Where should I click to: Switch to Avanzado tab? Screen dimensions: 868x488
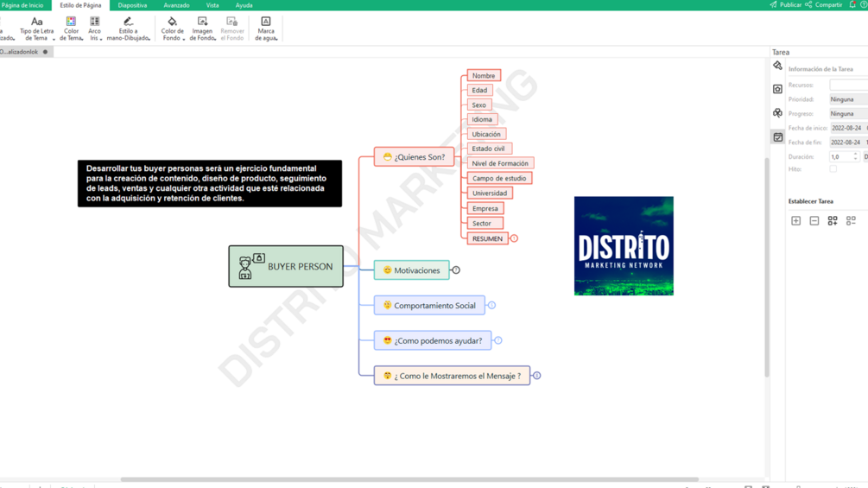176,5
